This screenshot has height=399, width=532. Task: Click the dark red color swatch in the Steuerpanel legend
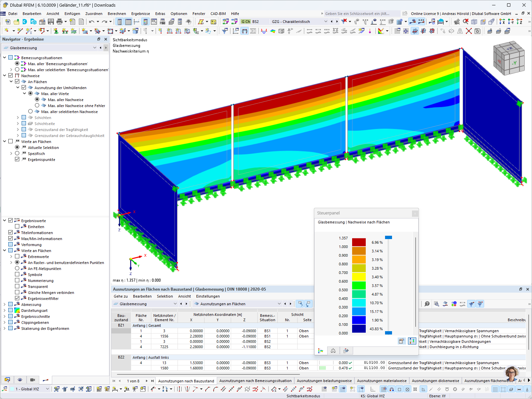coord(358,242)
